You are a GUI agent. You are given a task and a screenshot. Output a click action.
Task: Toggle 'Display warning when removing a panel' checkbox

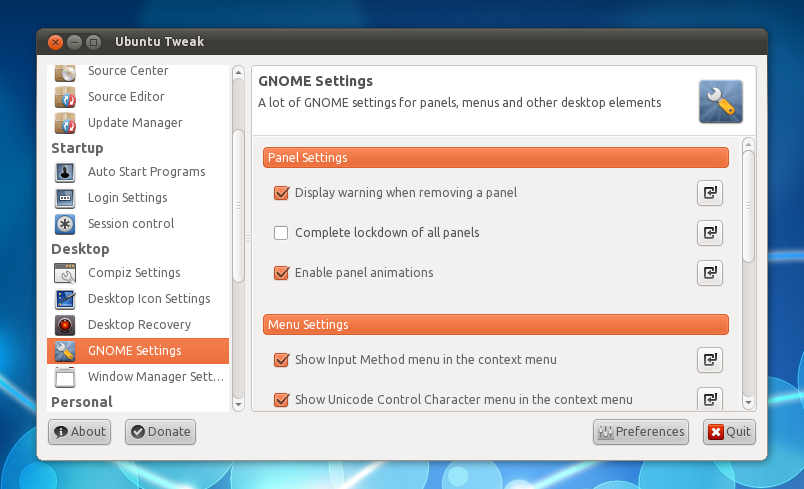tap(281, 193)
